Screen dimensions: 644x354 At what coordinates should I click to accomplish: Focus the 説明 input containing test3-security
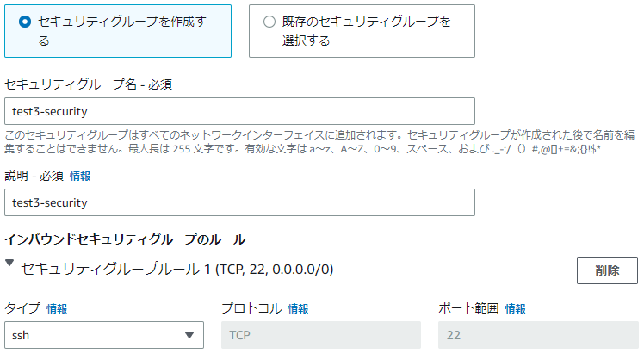pos(239,203)
